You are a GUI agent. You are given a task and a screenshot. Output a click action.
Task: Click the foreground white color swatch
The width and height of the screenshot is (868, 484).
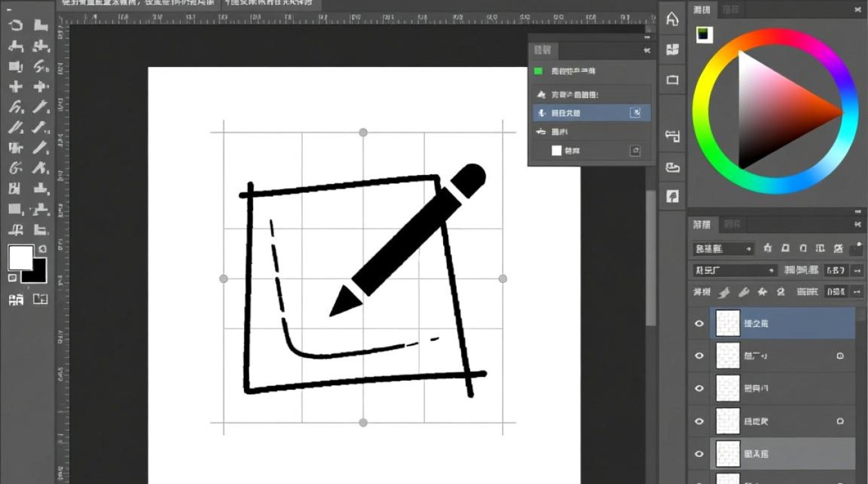(19, 257)
